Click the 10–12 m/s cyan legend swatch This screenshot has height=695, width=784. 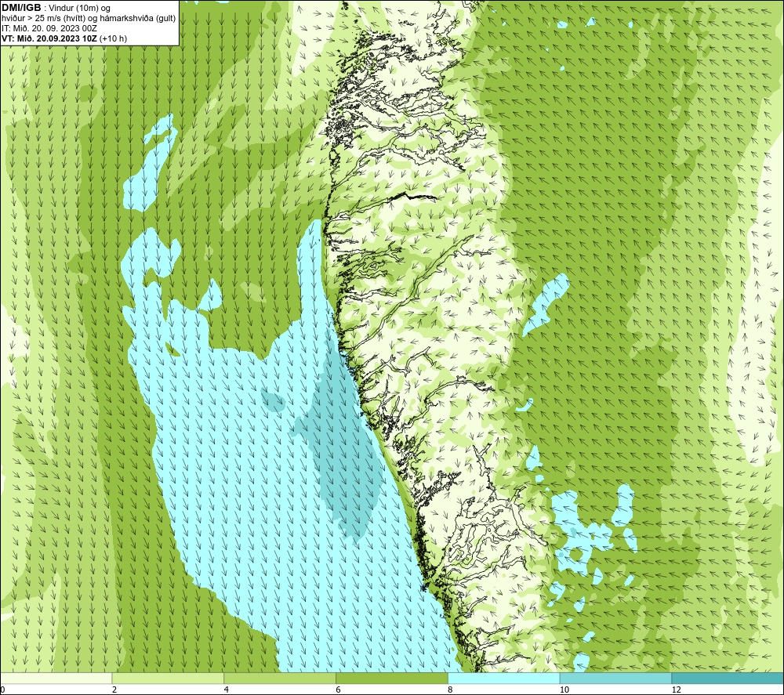pos(616,678)
